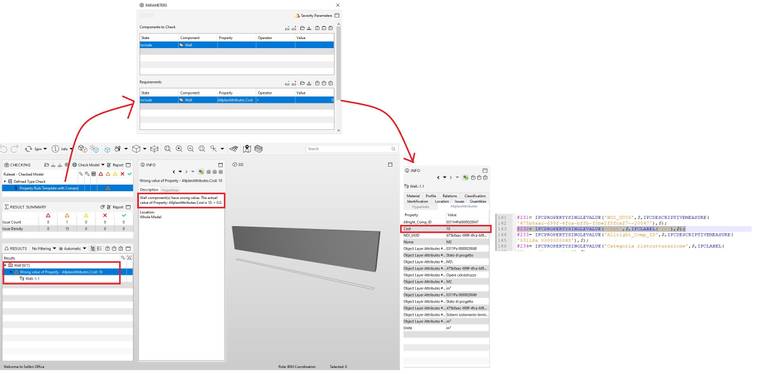760x374 pixels.
Task: Click Severity Parameters in Parameters window
Action: tap(314, 16)
